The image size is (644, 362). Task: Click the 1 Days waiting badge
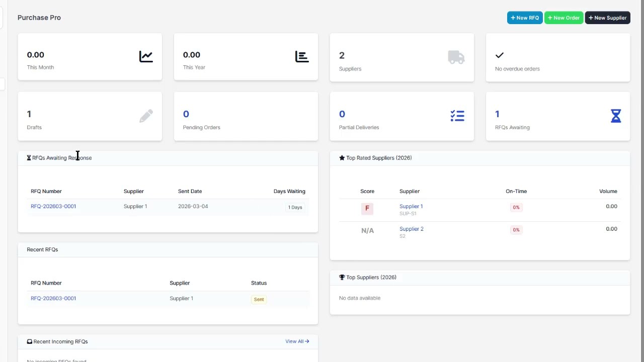click(295, 207)
